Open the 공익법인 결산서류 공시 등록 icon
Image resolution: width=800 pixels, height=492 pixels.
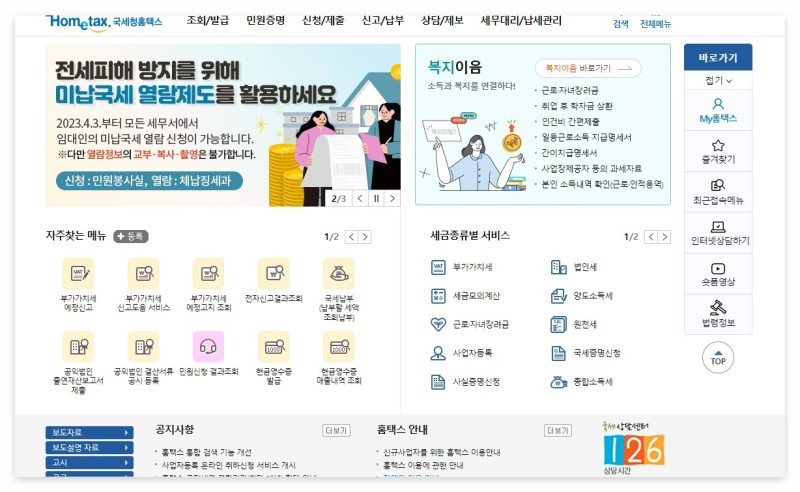(x=143, y=347)
